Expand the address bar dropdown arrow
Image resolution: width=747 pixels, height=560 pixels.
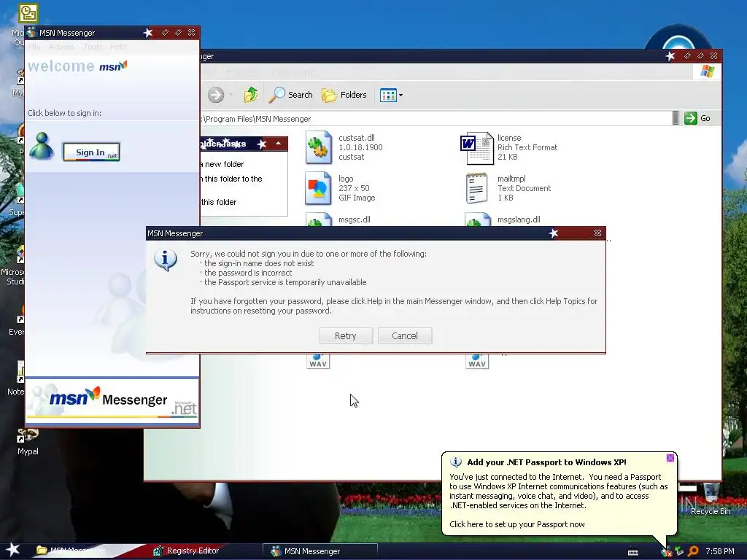[x=675, y=118]
